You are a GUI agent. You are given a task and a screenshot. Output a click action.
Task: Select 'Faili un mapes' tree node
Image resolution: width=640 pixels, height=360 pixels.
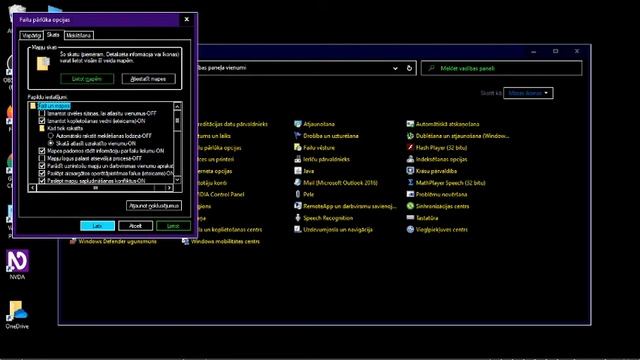[54, 106]
